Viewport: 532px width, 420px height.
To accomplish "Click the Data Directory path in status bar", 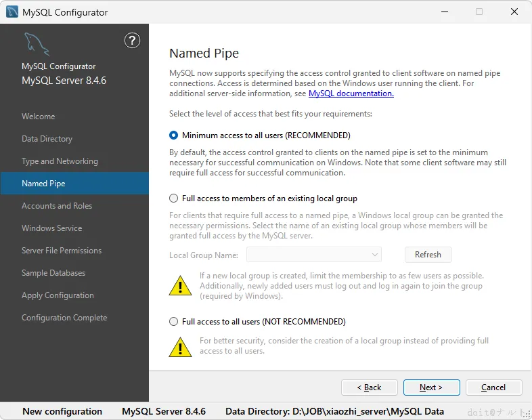I will pos(334,411).
